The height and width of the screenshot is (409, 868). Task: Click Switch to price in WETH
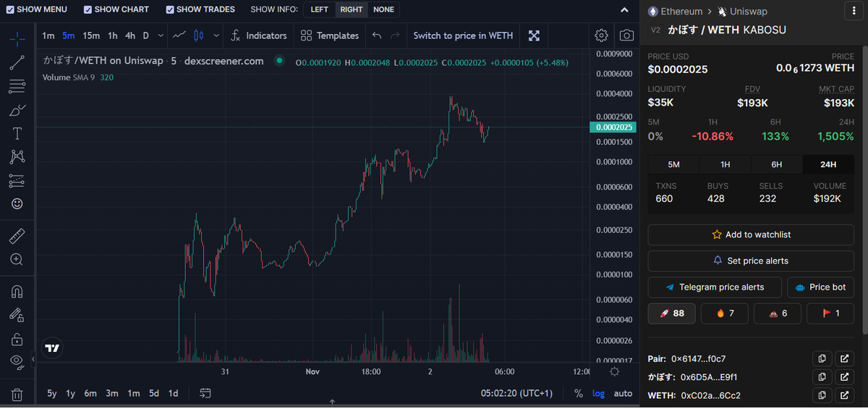(463, 35)
